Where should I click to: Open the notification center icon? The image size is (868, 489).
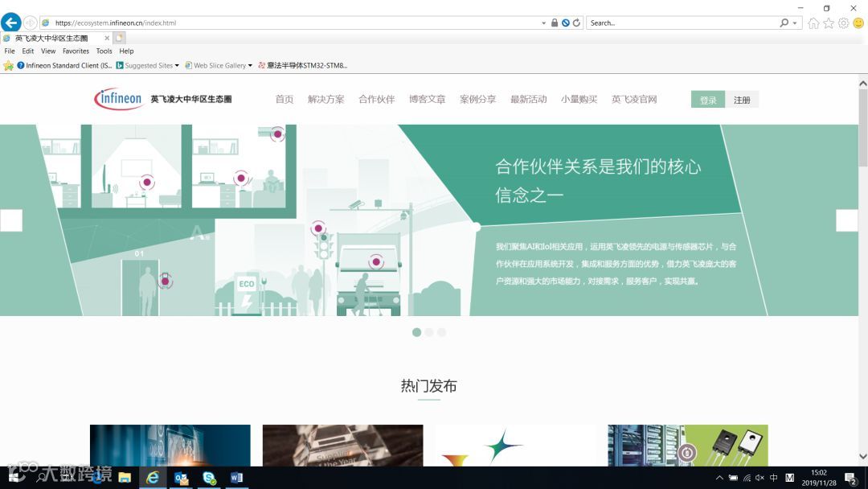click(x=851, y=478)
